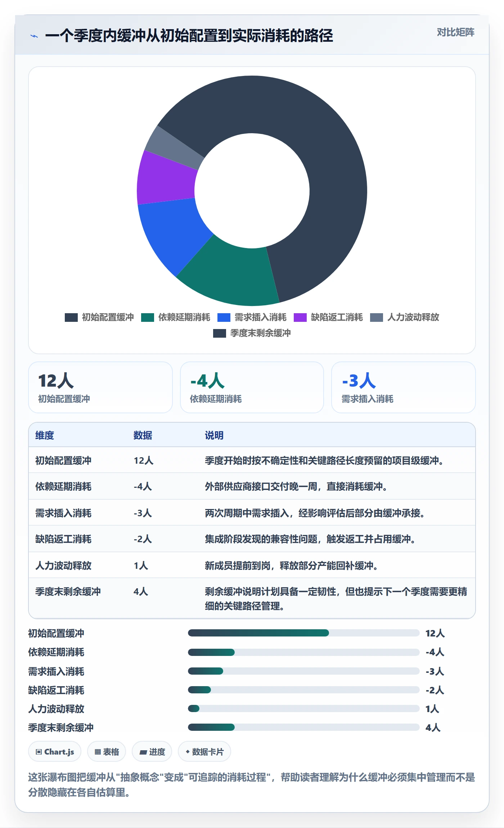
Task: Click the 对比矩阵 label in header
Action: click(455, 32)
